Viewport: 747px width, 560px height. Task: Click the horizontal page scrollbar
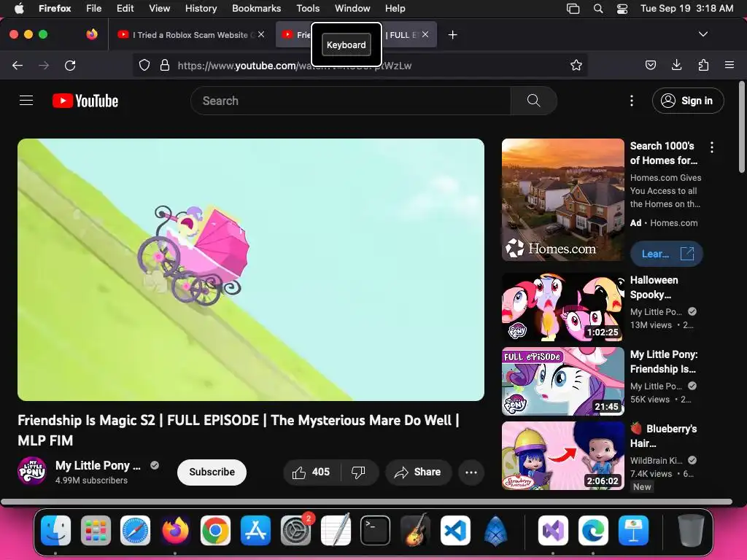(x=366, y=502)
